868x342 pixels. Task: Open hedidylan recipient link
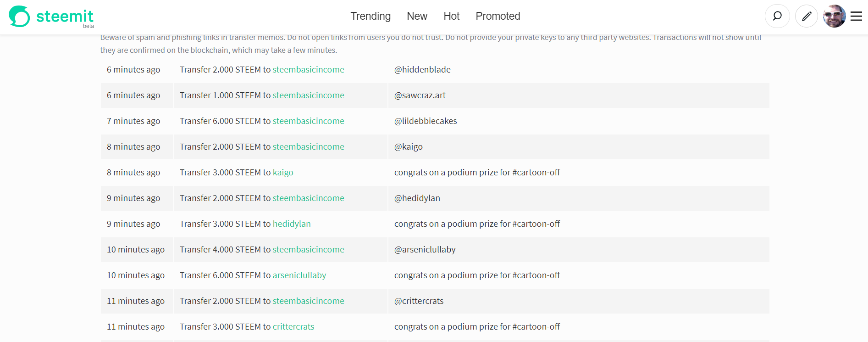[x=292, y=224]
